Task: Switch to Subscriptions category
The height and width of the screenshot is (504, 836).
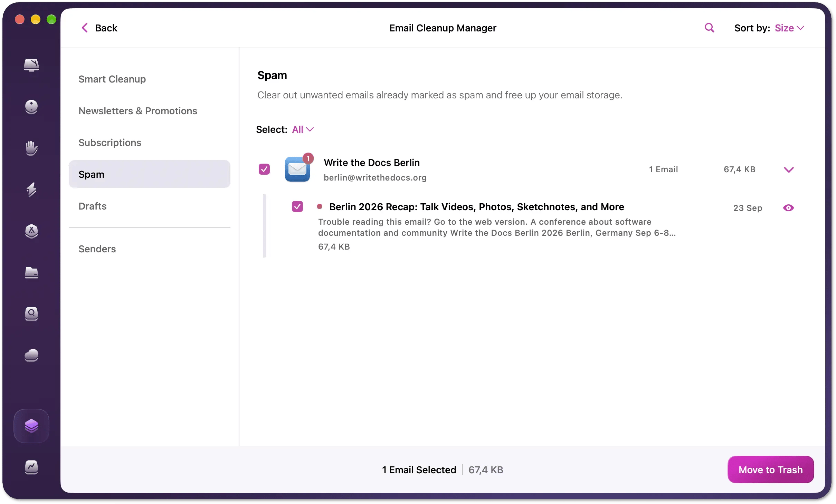Action: point(150,143)
